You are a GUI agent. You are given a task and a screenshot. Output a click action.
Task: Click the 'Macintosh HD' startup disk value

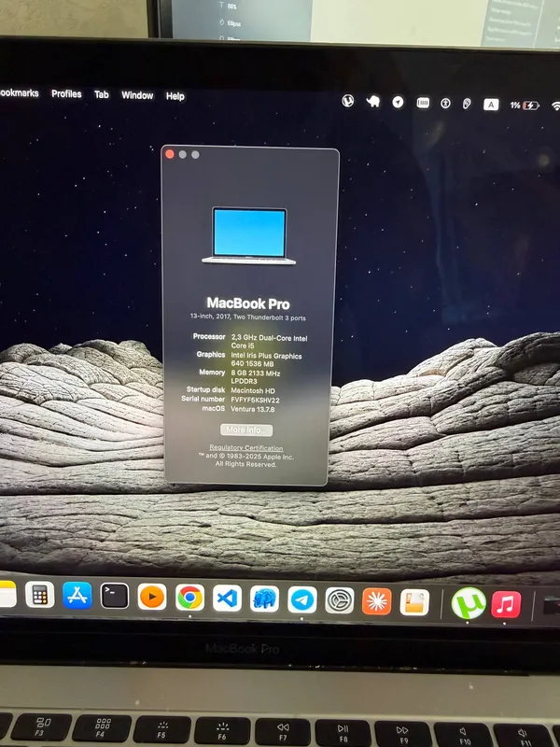(x=253, y=390)
